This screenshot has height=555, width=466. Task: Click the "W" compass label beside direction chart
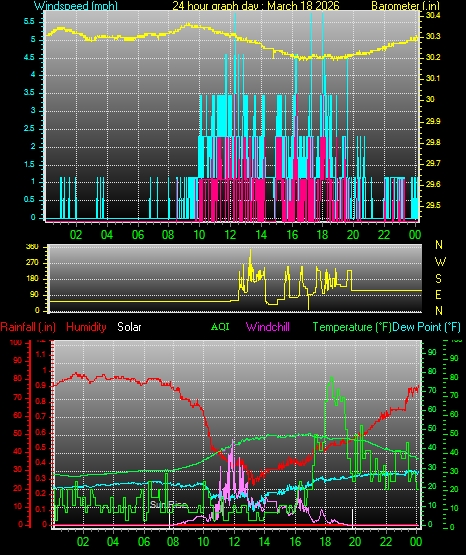[x=440, y=262]
